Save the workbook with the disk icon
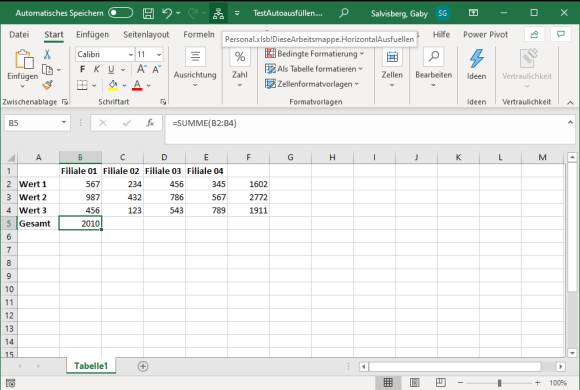The width and height of the screenshot is (580, 390). [148, 13]
